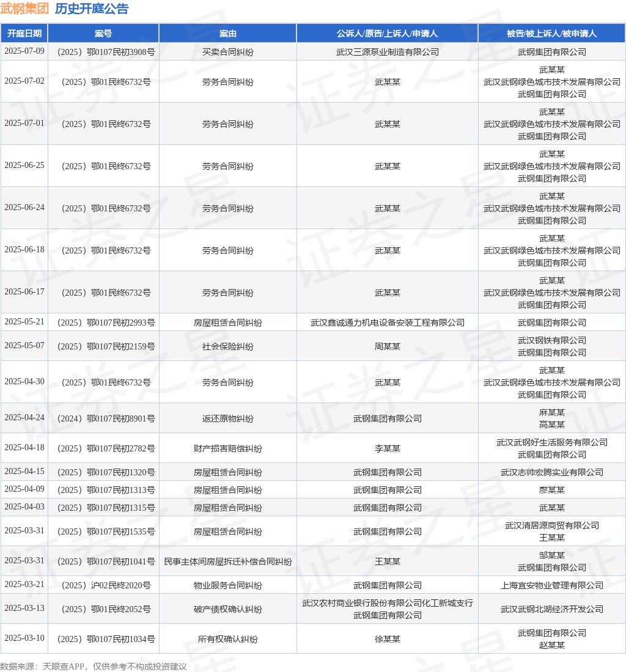Click the date 2025-04-15
This screenshot has width=626, height=672.
pos(24,472)
